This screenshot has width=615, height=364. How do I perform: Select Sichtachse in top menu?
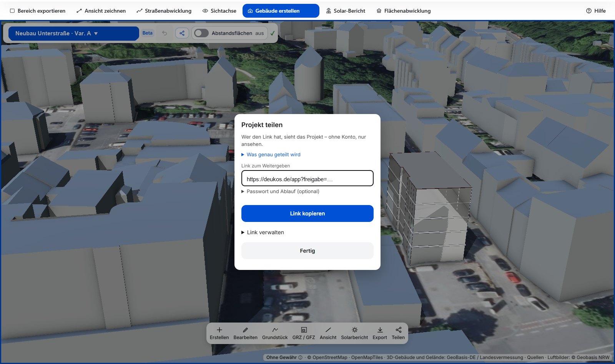(x=219, y=11)
